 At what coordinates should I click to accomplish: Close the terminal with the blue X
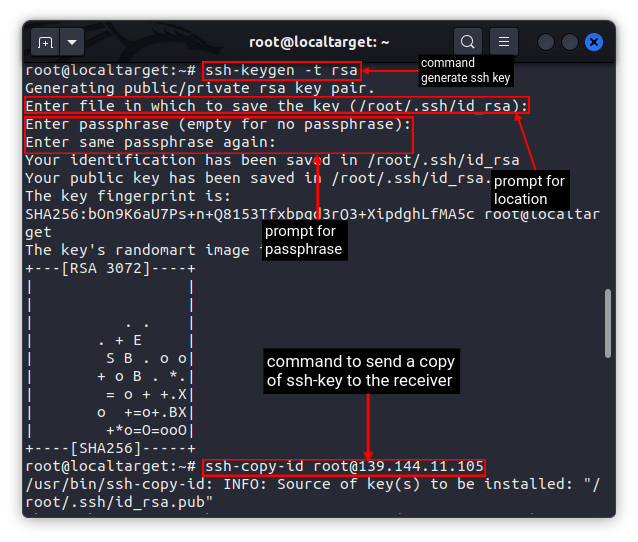[x=594, y=42]
